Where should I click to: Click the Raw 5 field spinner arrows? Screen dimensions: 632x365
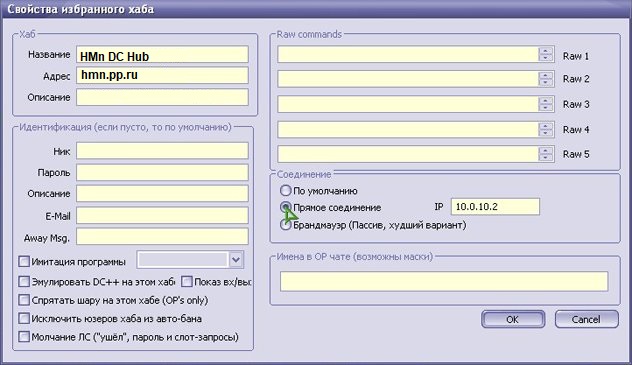[545, 154]
